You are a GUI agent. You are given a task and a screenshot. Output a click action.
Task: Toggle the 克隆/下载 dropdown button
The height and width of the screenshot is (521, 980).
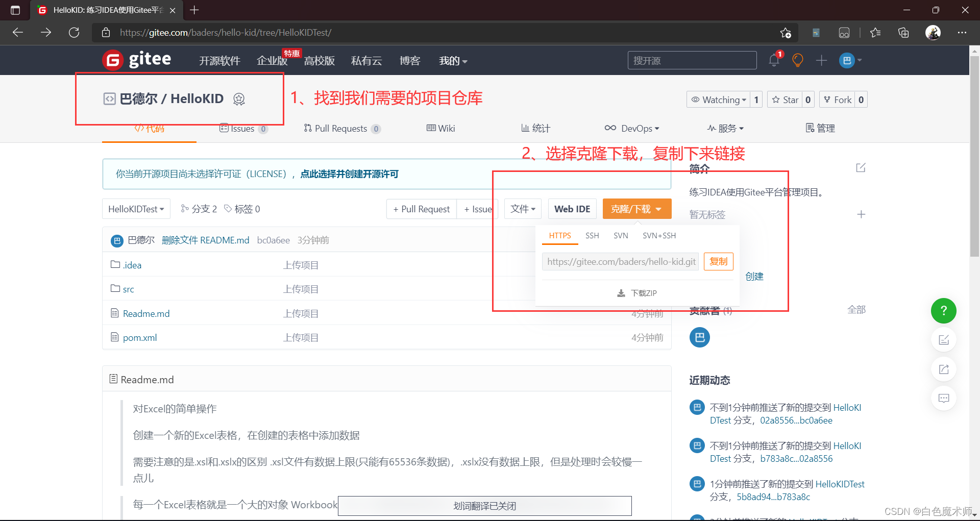636,209
